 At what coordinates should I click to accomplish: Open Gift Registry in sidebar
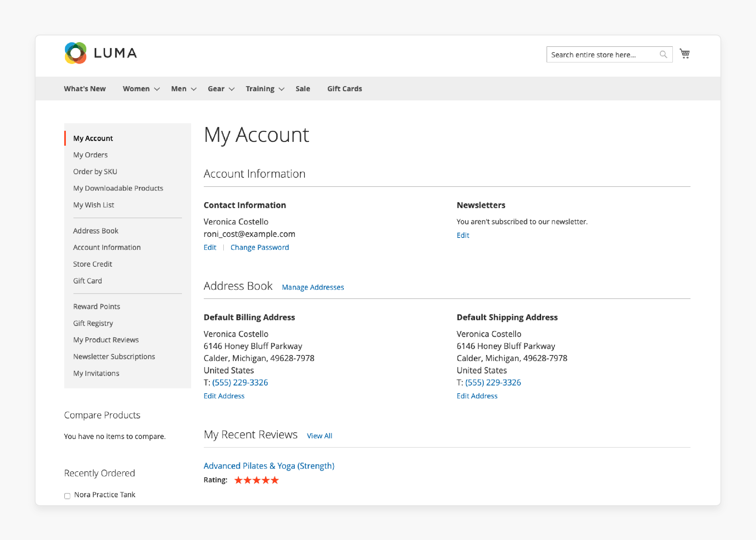coord(93,323)
